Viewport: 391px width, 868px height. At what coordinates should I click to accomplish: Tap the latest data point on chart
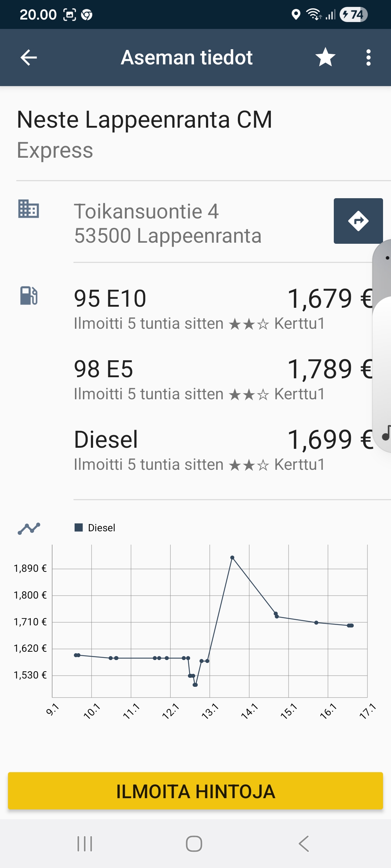[351, 625]
